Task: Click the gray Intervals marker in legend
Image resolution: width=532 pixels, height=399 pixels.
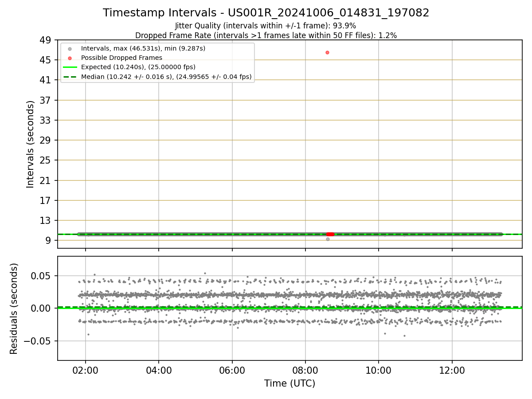Action: pyautogui.click(x=70, y=48)
